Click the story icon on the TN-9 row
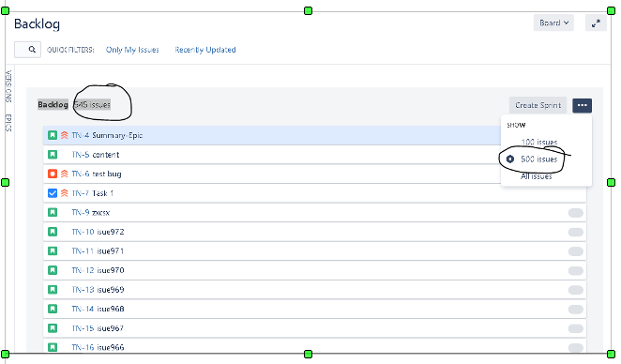This screenshot has width=621, height=364. pos(53,212)
